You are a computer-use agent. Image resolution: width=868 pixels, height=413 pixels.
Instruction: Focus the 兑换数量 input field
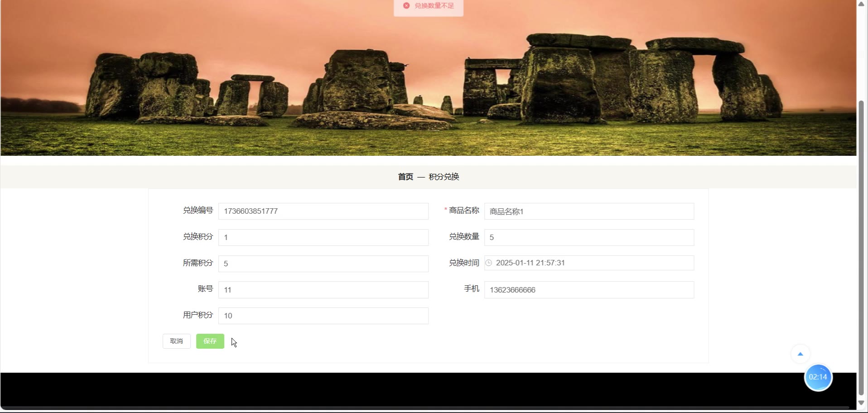coord(589,237)
